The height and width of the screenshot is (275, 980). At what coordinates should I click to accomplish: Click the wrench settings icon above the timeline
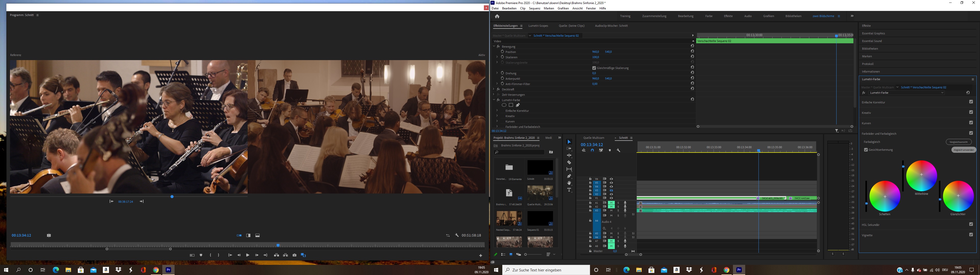click(x=619, y=150)
